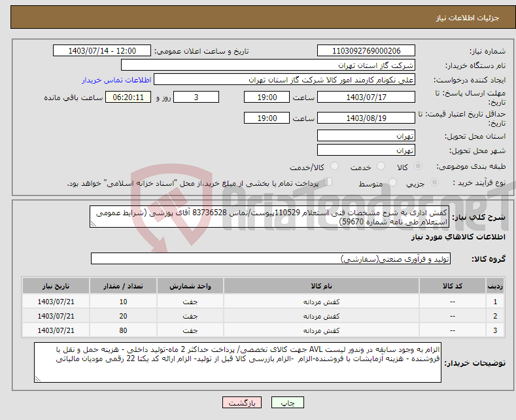Open the اطلاعات تماس خریدار link

click(x=116, y=80)
